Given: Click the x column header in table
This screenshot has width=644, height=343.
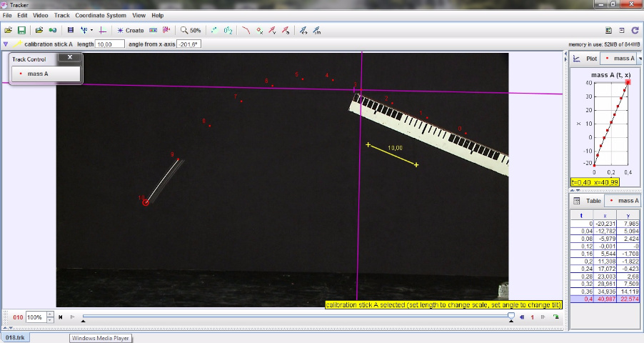Looking at the screenshot, I should 605,216.
